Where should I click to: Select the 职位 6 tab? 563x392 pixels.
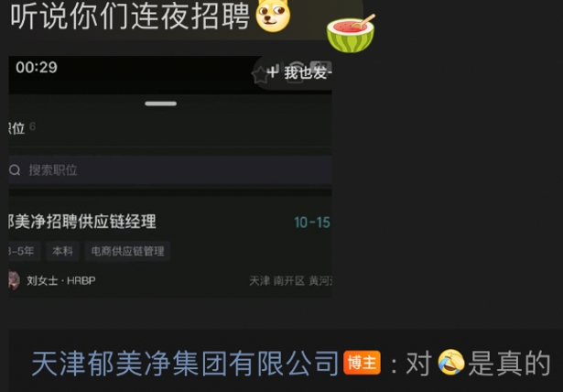point(22,128)
